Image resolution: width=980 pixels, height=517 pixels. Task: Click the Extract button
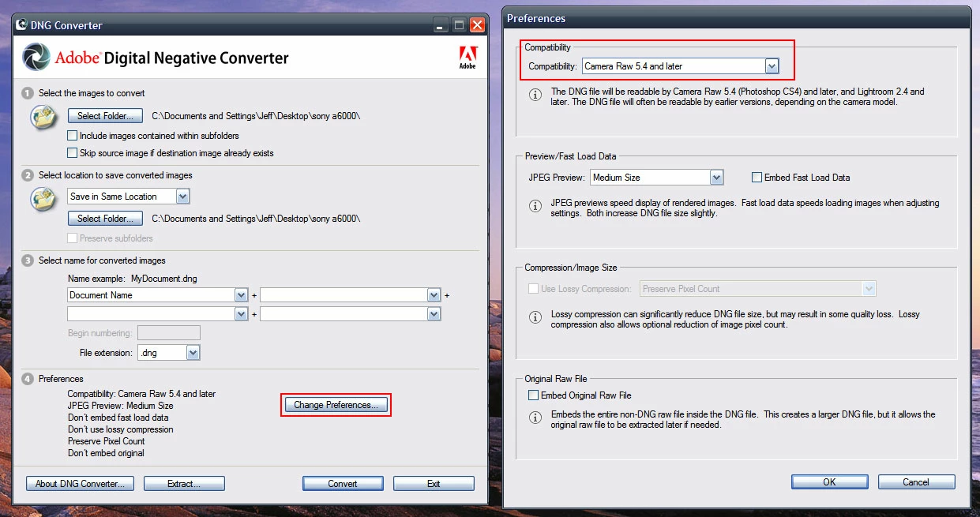point(184,484)
